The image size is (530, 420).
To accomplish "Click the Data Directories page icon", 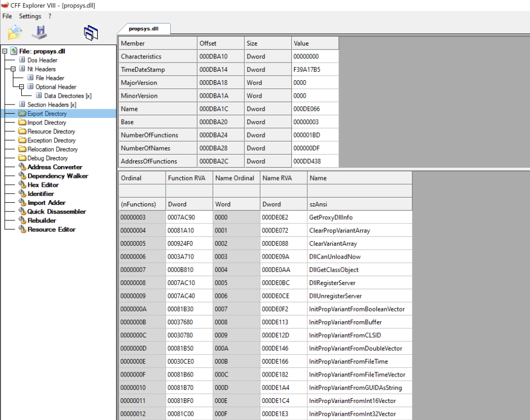I will tap(39, 96).
